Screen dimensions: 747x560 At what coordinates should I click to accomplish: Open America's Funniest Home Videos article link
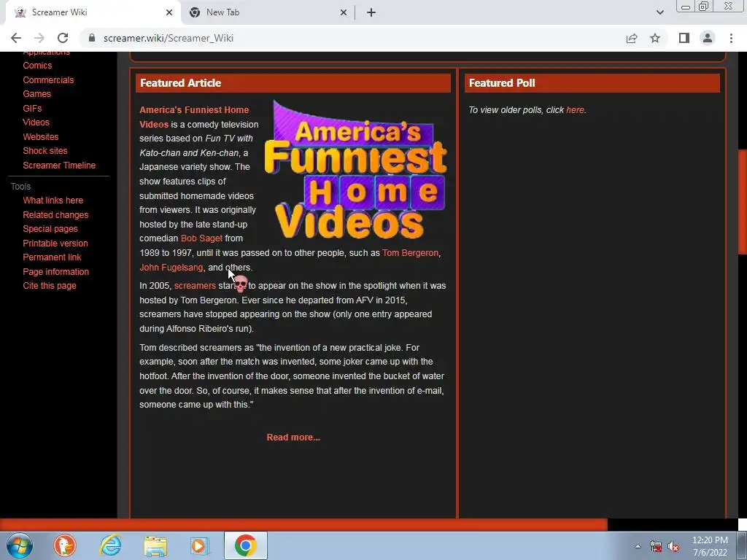point(194,117)
